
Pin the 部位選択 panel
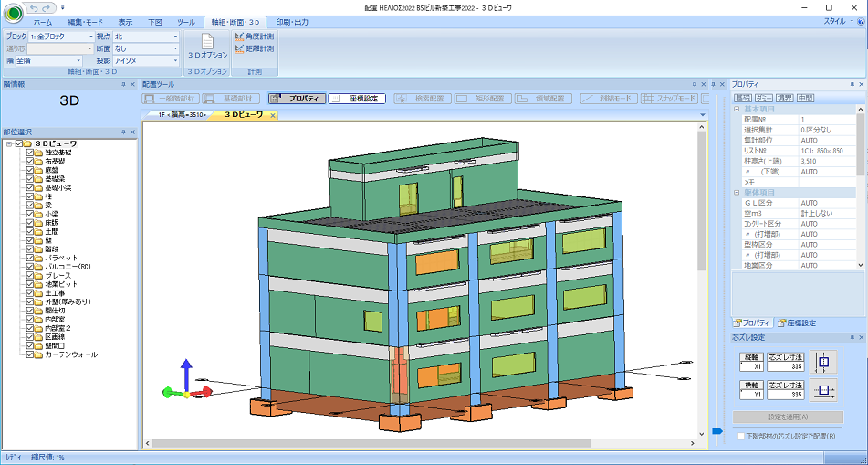(124, 132)
